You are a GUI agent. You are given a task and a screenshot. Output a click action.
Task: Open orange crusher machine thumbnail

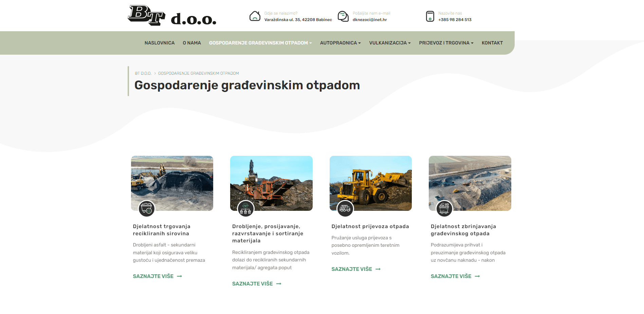[x=271, y=183]
